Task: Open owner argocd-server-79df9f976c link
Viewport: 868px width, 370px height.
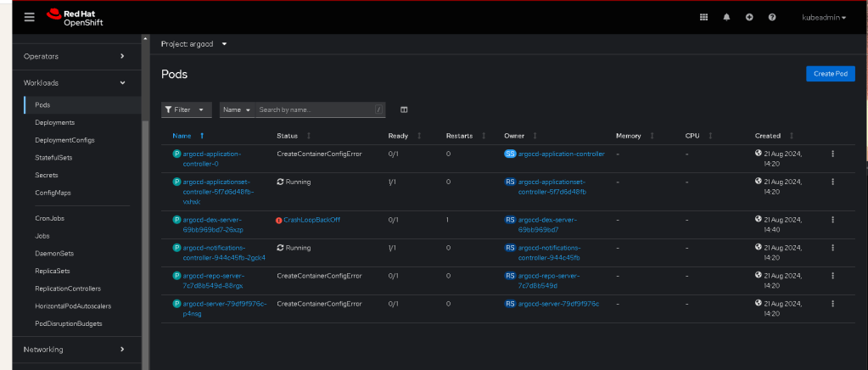Action: coord(558,304)
